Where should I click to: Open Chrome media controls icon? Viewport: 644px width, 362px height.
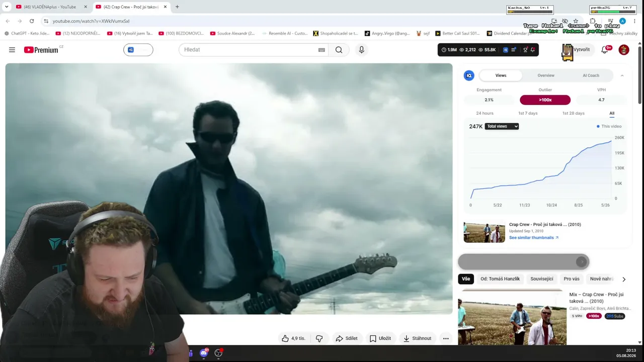click(x=610, y=21)
